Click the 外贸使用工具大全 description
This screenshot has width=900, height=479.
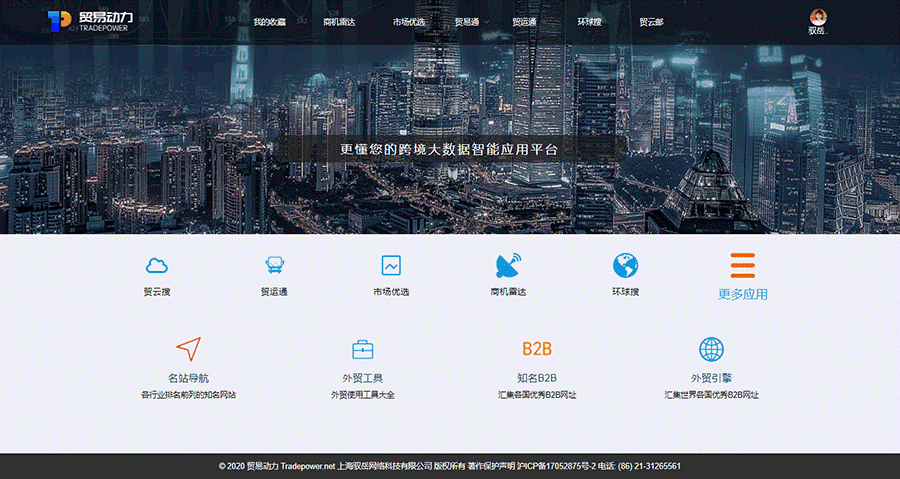coord(363,395)
